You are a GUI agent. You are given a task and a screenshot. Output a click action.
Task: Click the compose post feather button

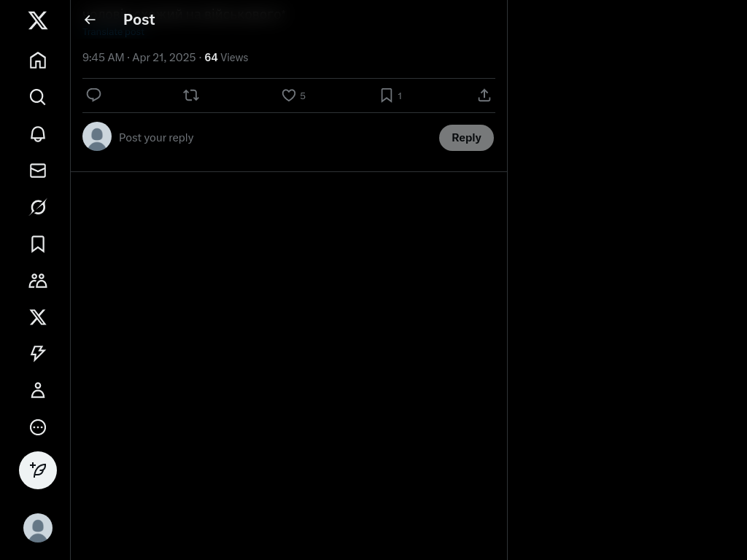coord(38,470)
